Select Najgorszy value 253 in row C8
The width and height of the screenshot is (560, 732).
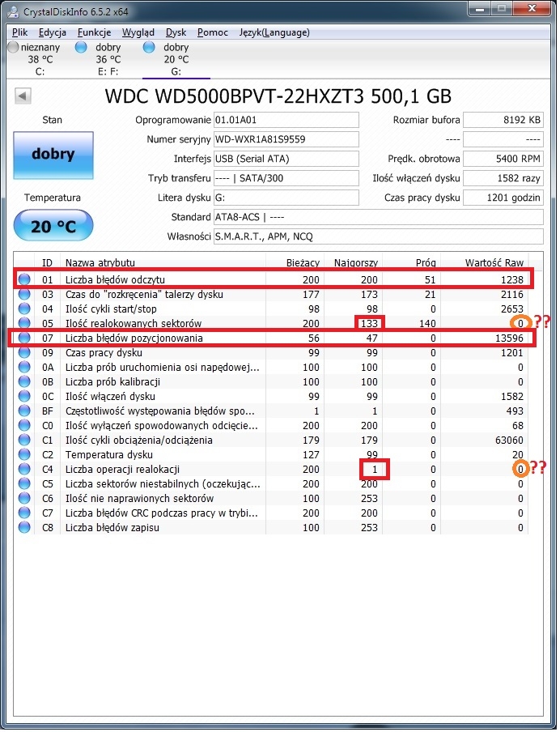point(369,528)
